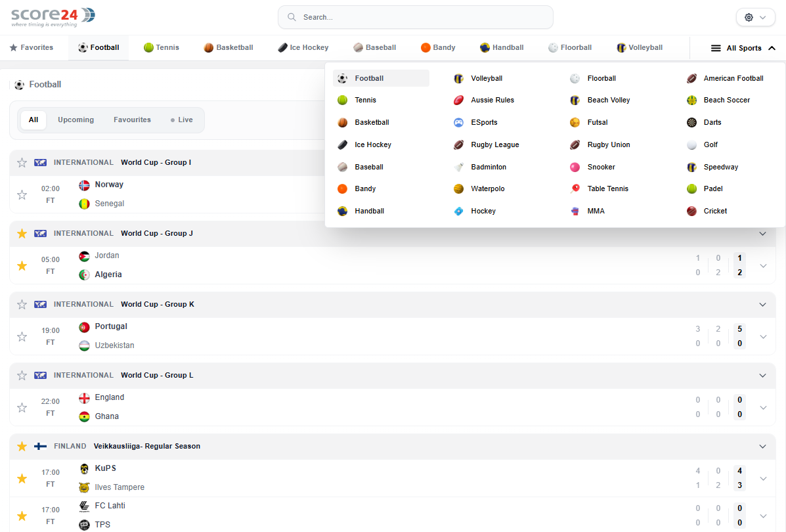Expand England vs Ghana match details
The width and height of the screenshot is (786, 532).
(x=763, y=408)
